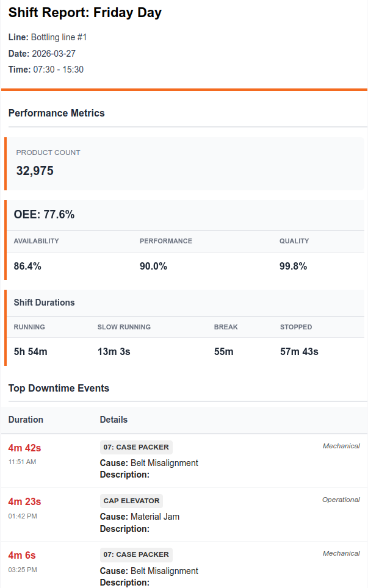
Task: Click the Operational category label
Action: [x=341, y=500]
